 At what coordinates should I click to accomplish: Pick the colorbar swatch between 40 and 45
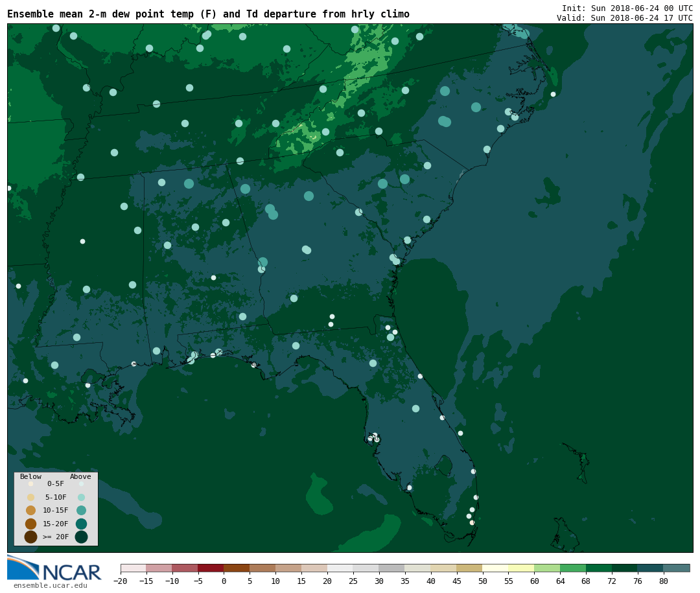coord(444,568)
